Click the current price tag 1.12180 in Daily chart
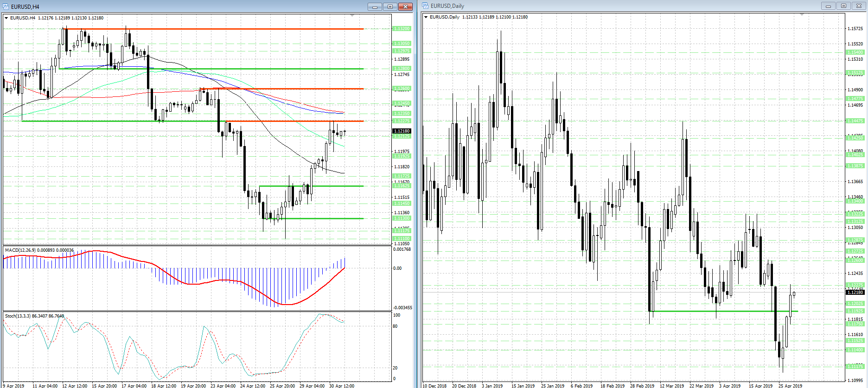The height and width of the screenshot is (388, 868). (855, 293)
